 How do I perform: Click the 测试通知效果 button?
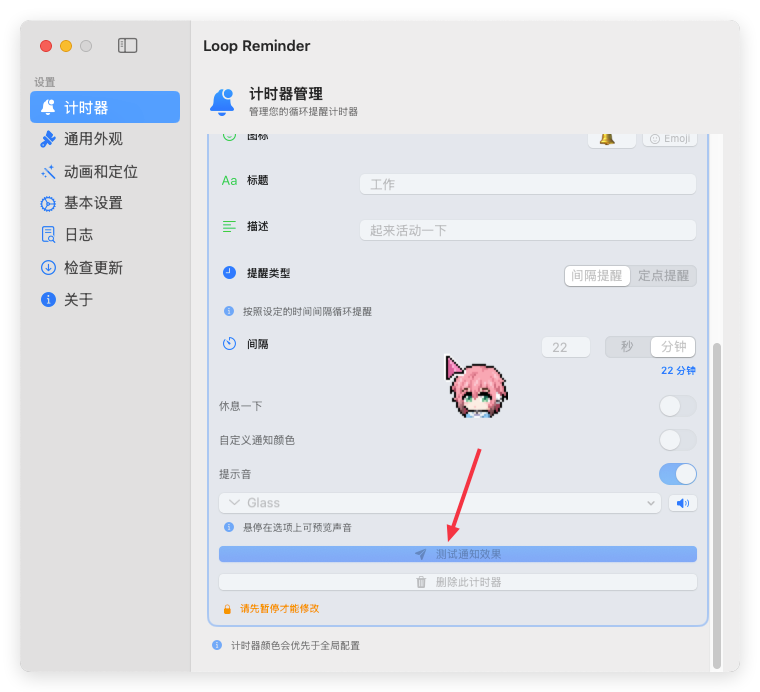click(x=458, y=554)
